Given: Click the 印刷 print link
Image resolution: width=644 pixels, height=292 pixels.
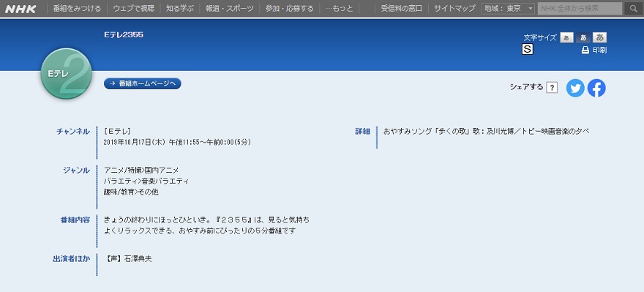Looking at the screenshot, I should (599, 50).
